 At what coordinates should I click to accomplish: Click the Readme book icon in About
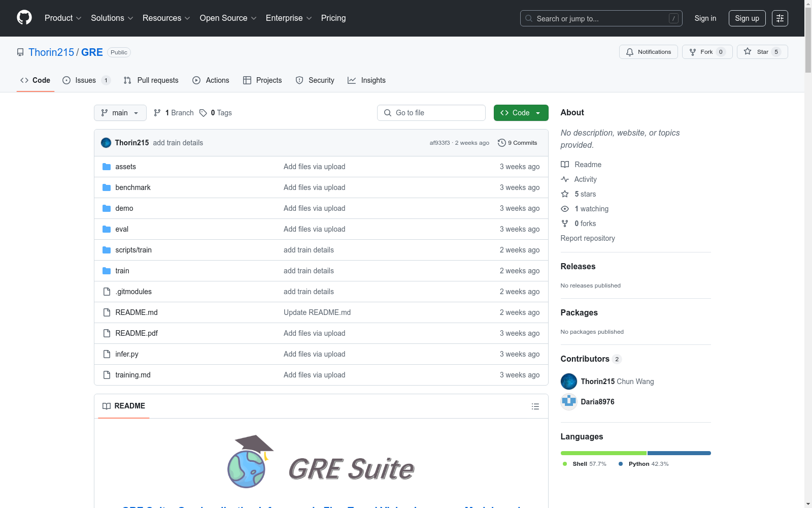coord(565,165)
